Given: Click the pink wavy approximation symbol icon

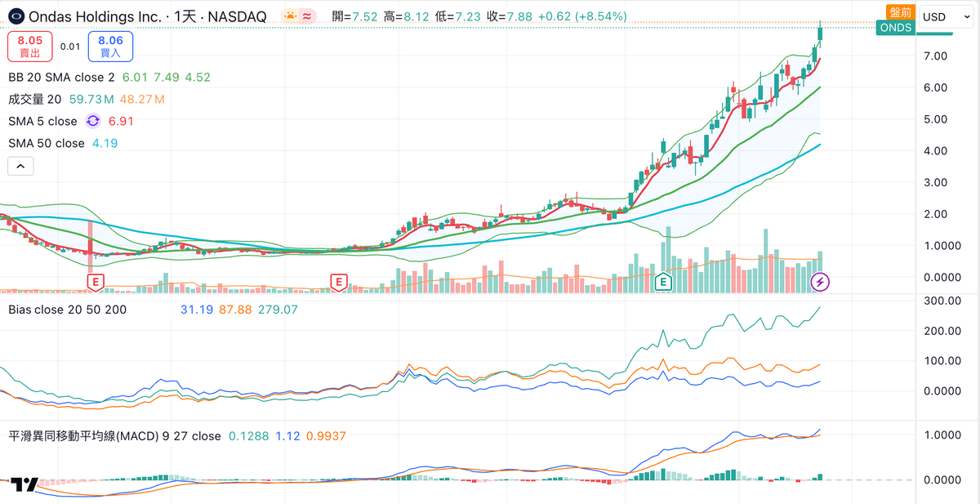Looking at the screenshot, I should point(308,16).
